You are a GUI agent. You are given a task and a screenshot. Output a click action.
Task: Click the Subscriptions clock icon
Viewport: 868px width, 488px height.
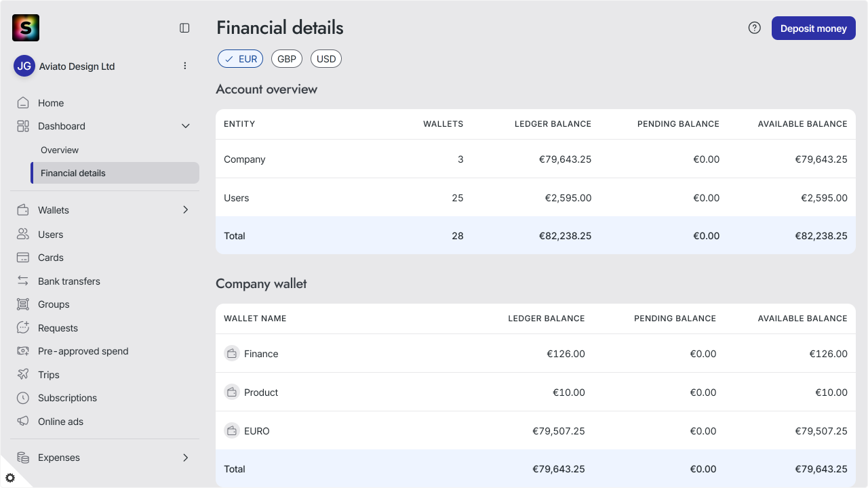(x=23, y=398)
